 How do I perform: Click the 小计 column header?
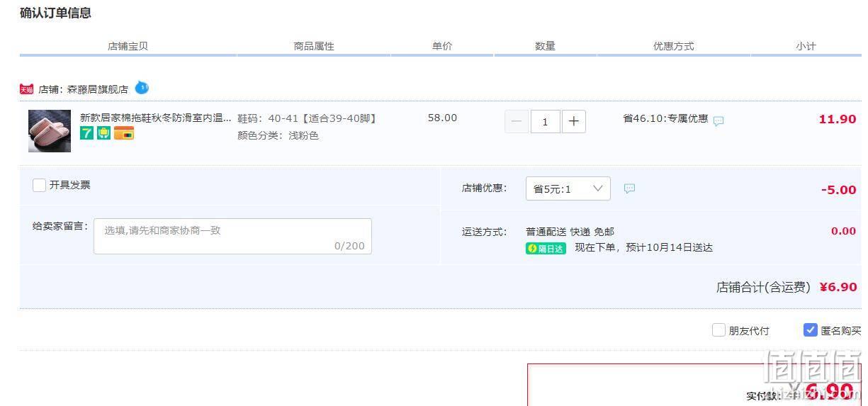[x=806, y=46]
